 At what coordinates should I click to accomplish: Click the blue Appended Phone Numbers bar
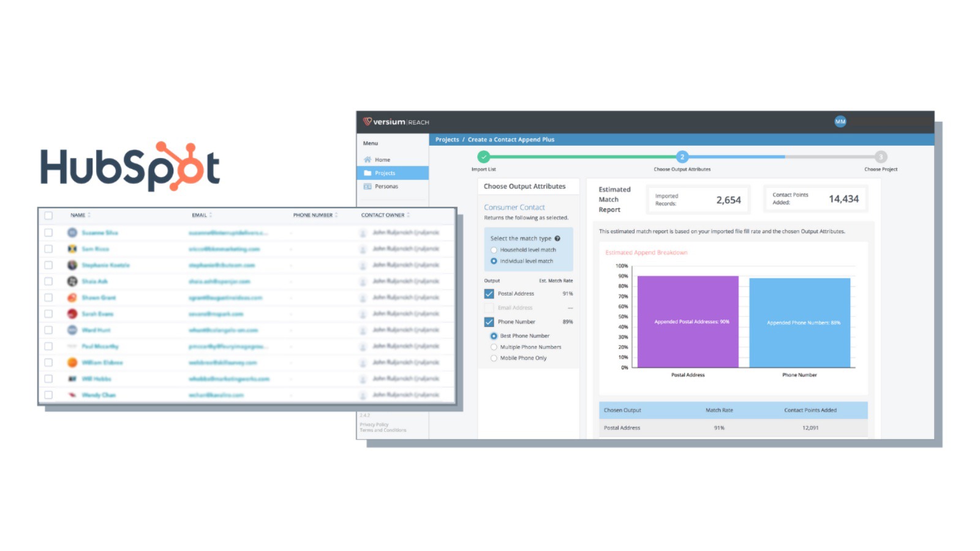point(800,323)
